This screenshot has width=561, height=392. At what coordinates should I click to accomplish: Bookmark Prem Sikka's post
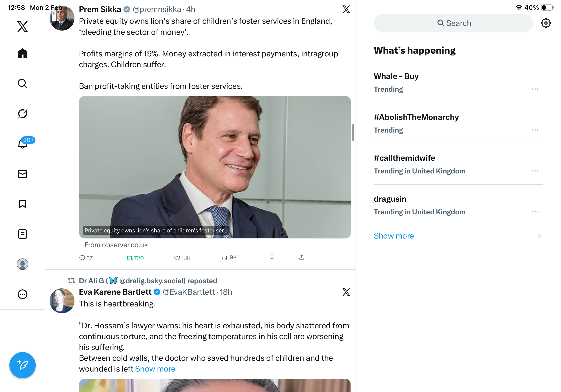(x=272, y=257)
